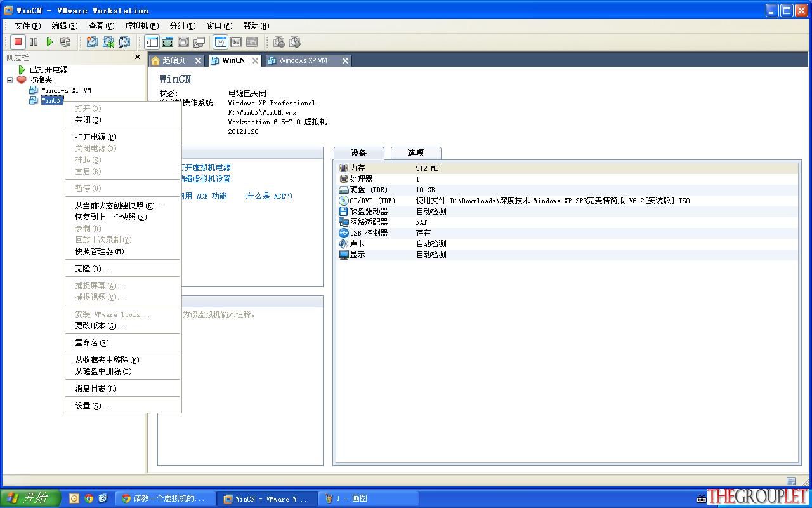Click the replay recording toolbar icon
This screenshot has height=508, width=812.
295,42
